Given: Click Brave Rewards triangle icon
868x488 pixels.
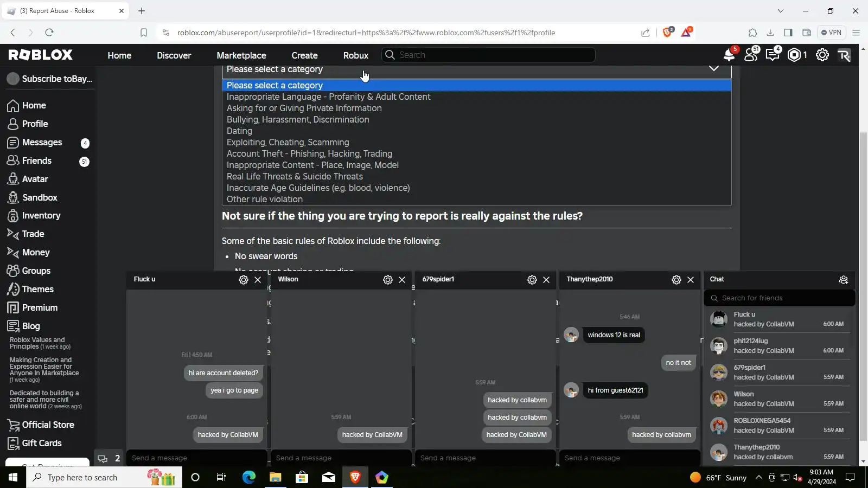Looking at the screenshot, I should tap(687, 32).
